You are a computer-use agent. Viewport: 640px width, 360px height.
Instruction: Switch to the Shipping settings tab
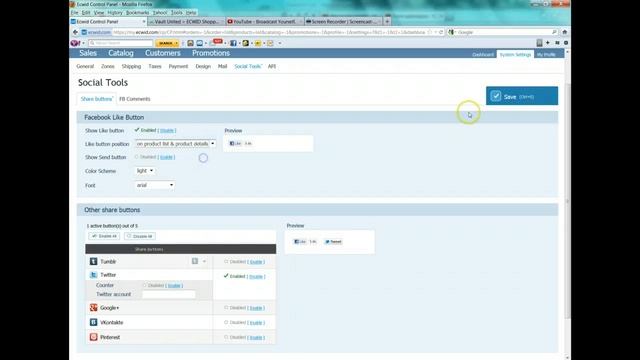[131, 66]
